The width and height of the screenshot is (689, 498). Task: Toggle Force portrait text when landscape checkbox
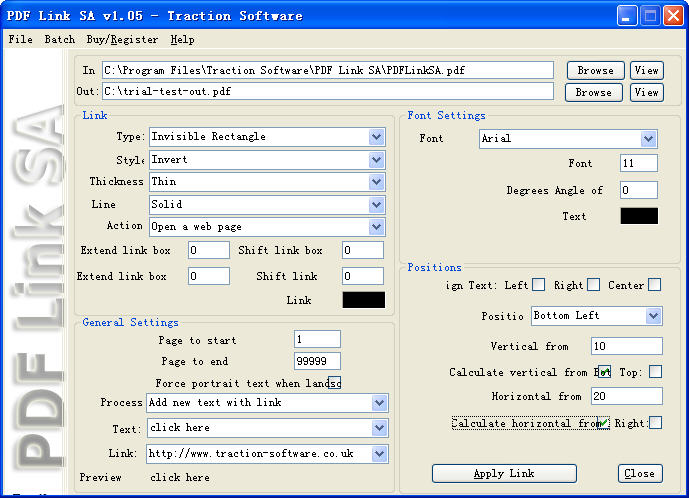pyautogui.click(x=335, y=383)
